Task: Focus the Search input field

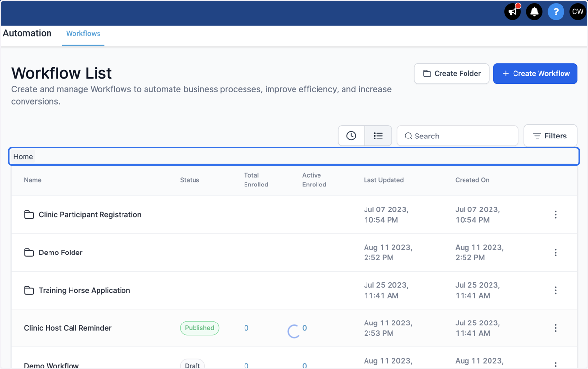Action: click(x=458, y=136)
